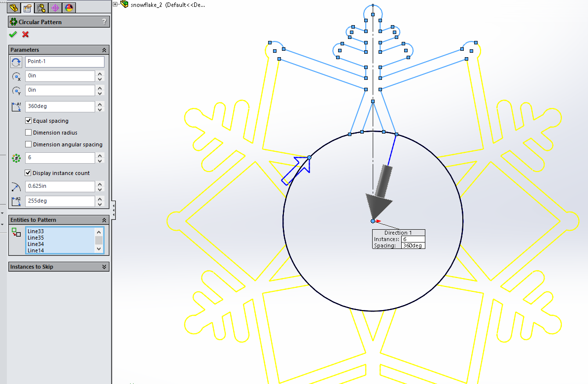
Task: Switch to the PropertyManager tab
Action: tap(28, 7)
